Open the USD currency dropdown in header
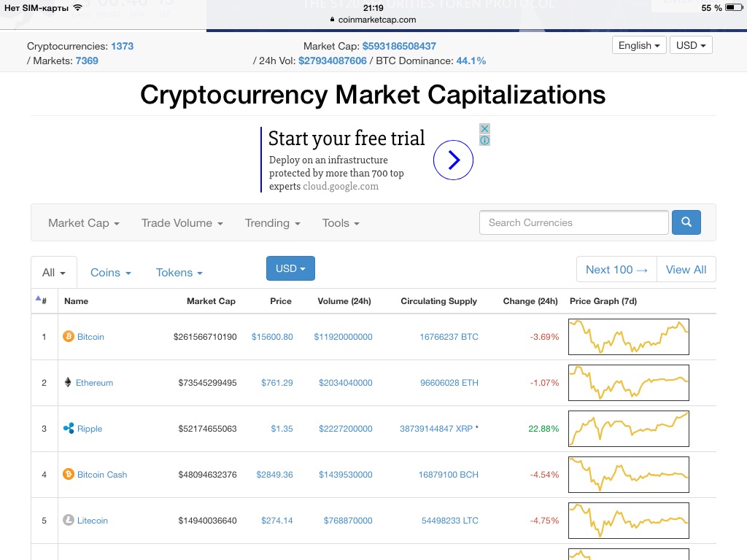747x560 pixels. click(691, 45)
